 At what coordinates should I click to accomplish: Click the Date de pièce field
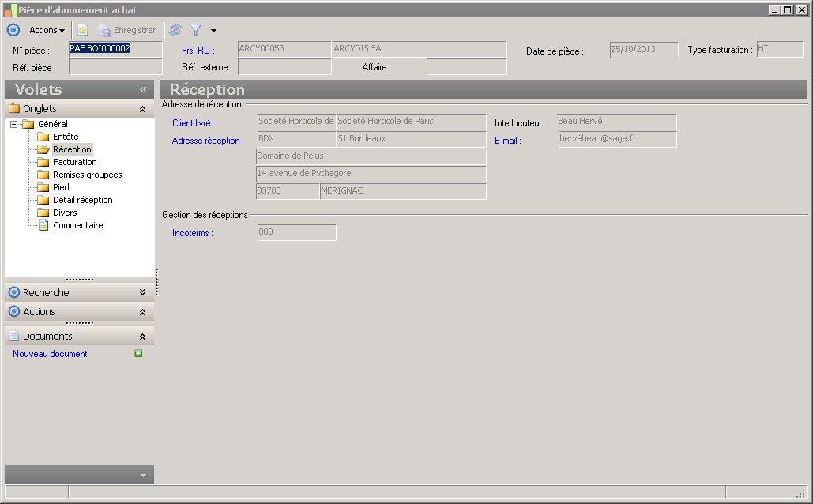tap(644, 50)
